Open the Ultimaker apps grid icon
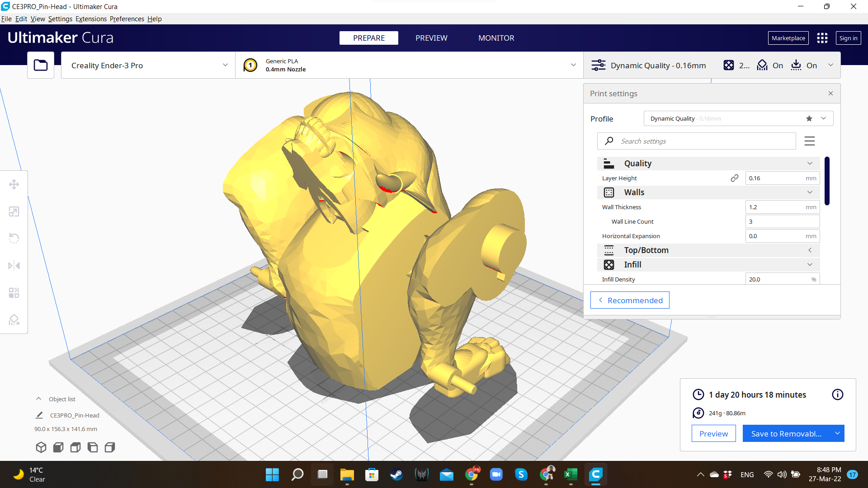Viewport: 868px width, 488px height. 822,38
